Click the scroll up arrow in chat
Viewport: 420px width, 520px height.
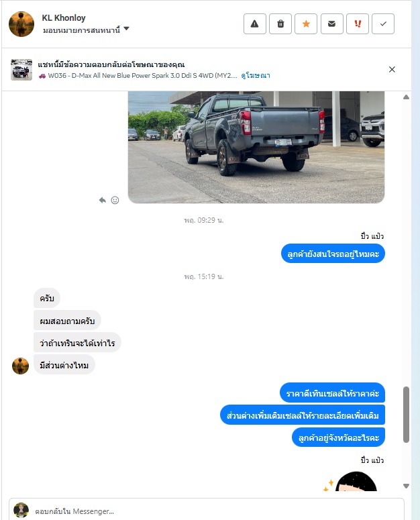406,97
